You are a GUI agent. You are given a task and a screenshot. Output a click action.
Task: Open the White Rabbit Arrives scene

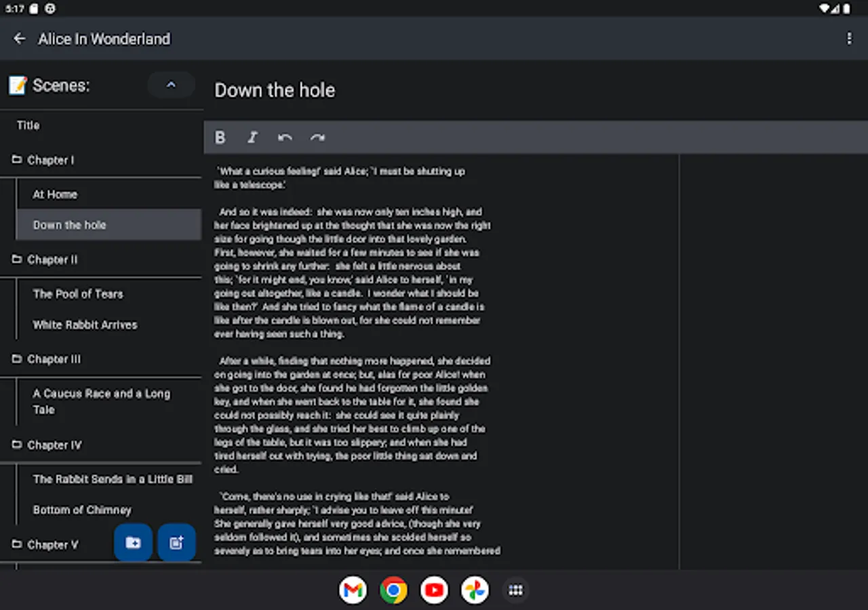(x=108, y=325)
